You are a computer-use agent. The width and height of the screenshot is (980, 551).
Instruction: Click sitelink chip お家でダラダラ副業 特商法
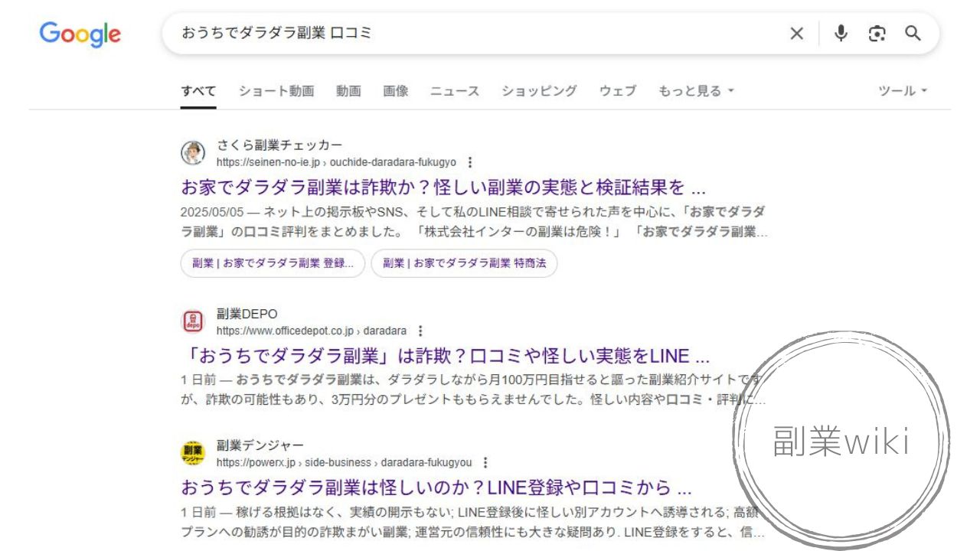tap(464, 263)
